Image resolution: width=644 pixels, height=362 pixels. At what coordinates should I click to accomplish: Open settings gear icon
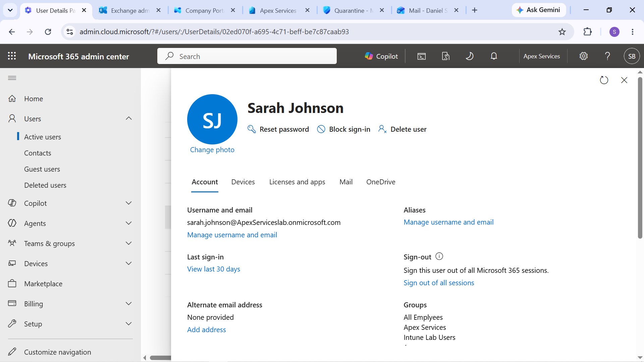[584, 56]
